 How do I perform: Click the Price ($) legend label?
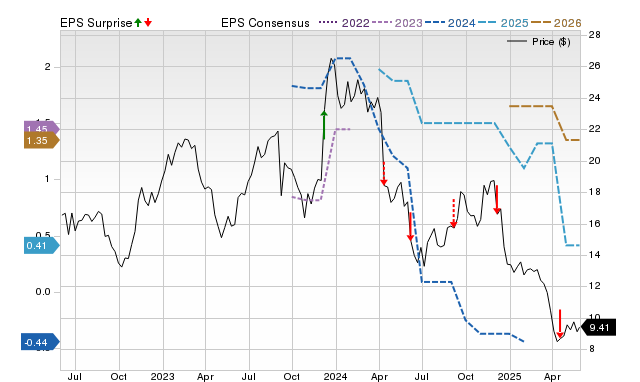click(551, 42)
